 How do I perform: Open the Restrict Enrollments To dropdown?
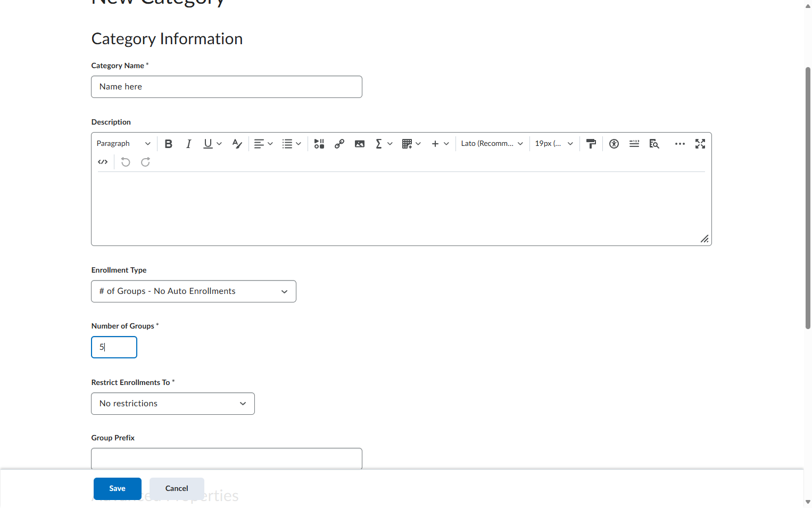coord(173,404)
